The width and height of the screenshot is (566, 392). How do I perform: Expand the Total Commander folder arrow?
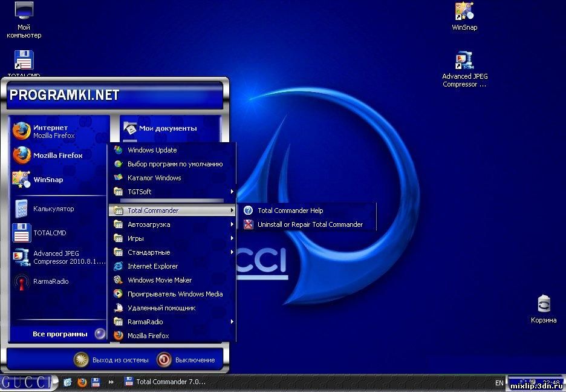click(x=232, y=211)
